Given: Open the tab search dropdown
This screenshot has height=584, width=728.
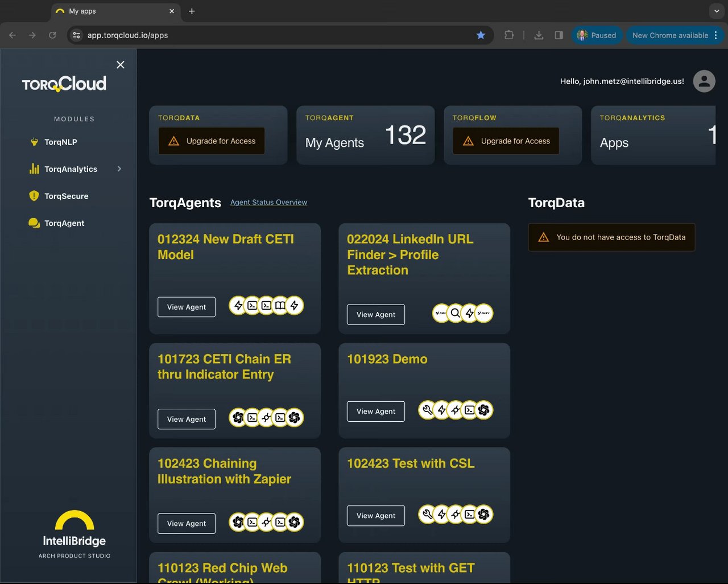Looking at the screenshot, I should tap(717, 11).
